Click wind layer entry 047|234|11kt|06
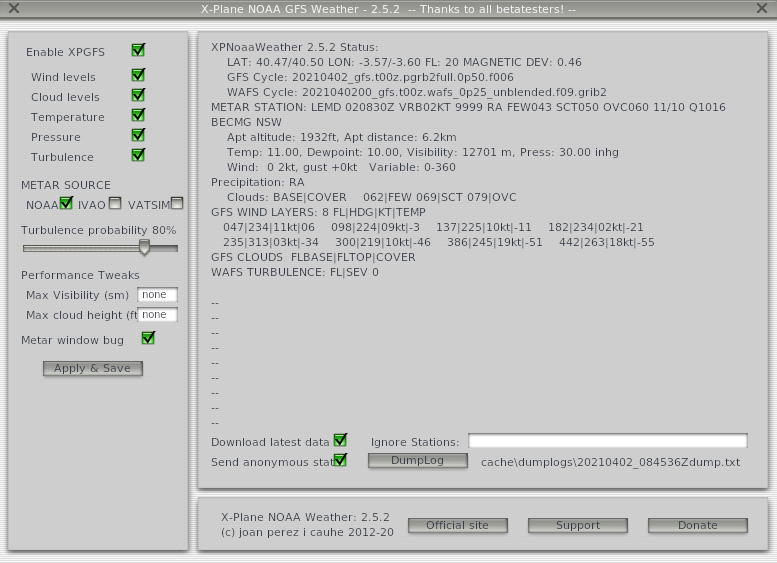This screenshot has width=777, height=563. (269, 227)
